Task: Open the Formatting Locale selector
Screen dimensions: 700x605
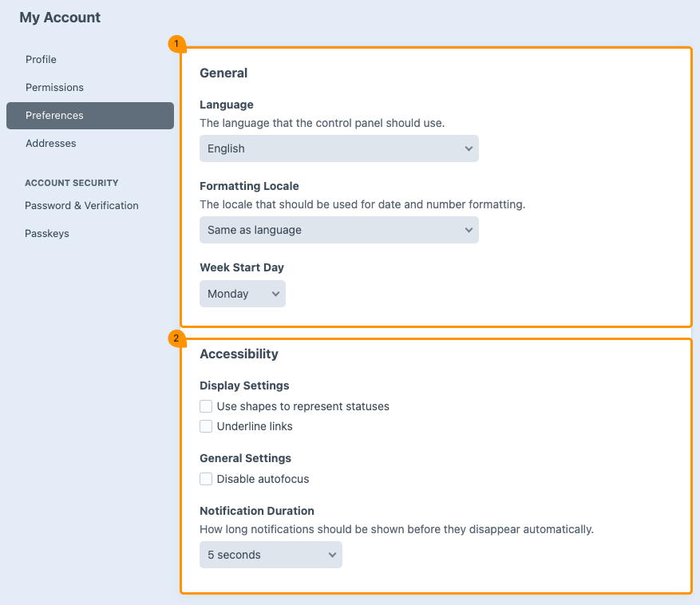Action: tap(338, 230)
